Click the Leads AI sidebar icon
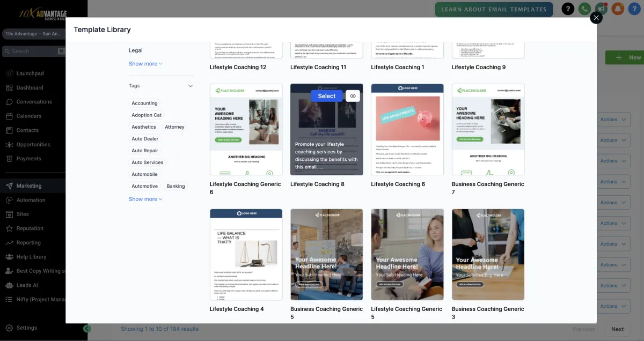Viewport: 644px width, 341px height. tap(9, 285)
